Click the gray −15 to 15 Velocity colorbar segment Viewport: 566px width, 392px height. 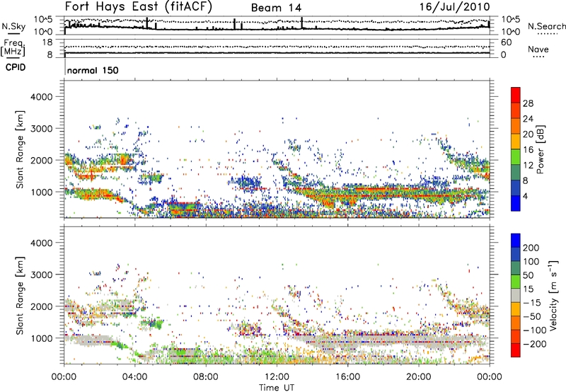516,296
